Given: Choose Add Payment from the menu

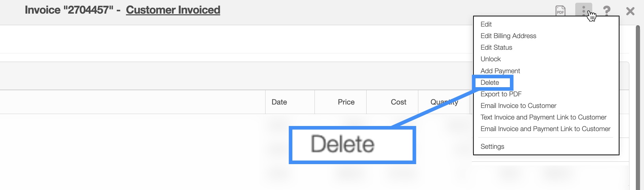Looking at the screenshot, I should (x=500, y=71).
